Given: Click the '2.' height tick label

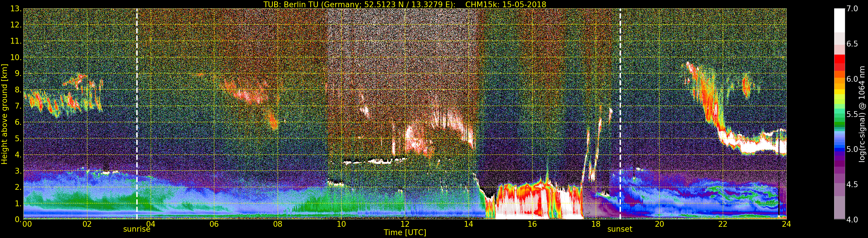Looking at the screenshot, I should (18, 187).
